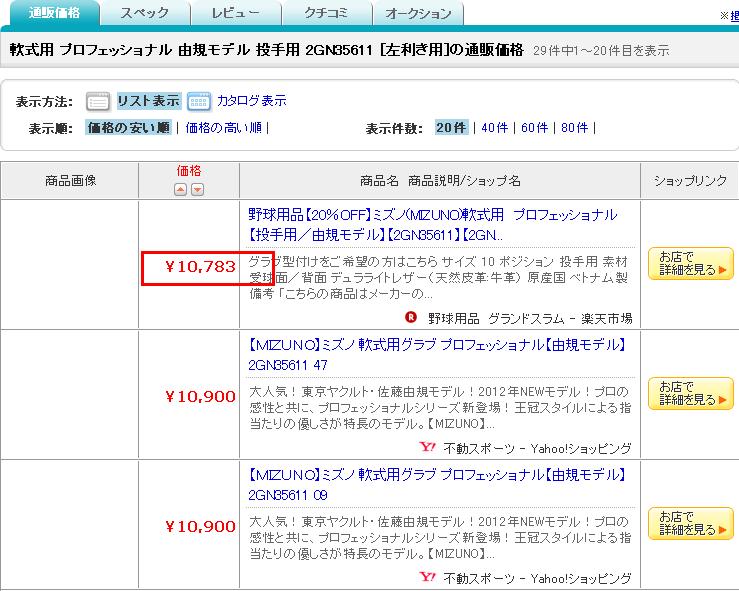Image resolution: width=739 pixels, height=591 pixels.
Task: Click description text in 2GN35611 09 row
Action: pyautogui.click(x=440, y=538)
